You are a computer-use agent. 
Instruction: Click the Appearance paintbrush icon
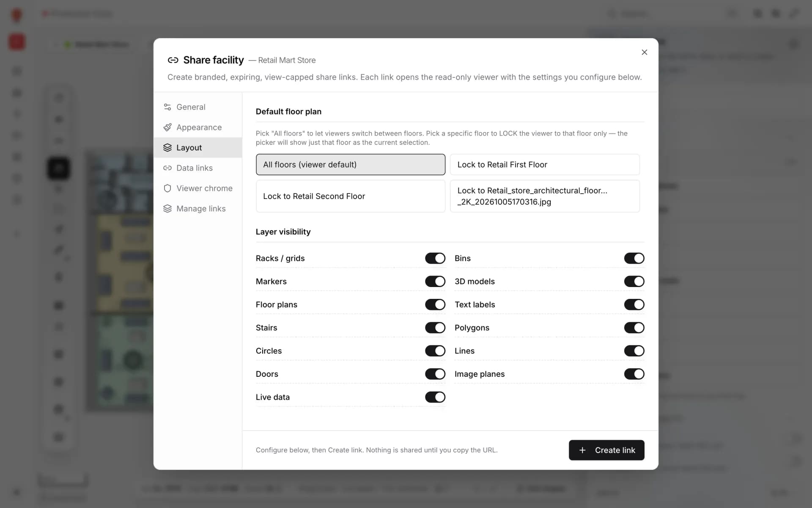point(167,127)
